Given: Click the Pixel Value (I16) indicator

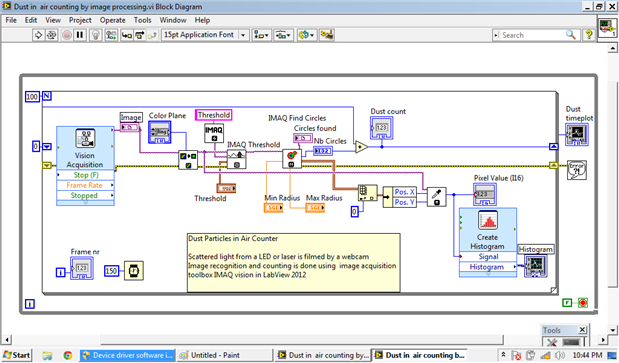Looking at the screenshot, I should tap(485, 195).
